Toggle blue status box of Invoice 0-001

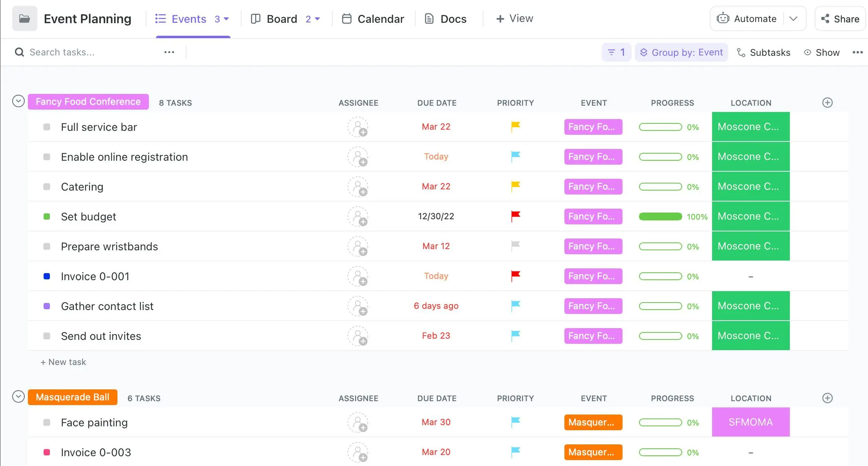[x=47, y=276]
